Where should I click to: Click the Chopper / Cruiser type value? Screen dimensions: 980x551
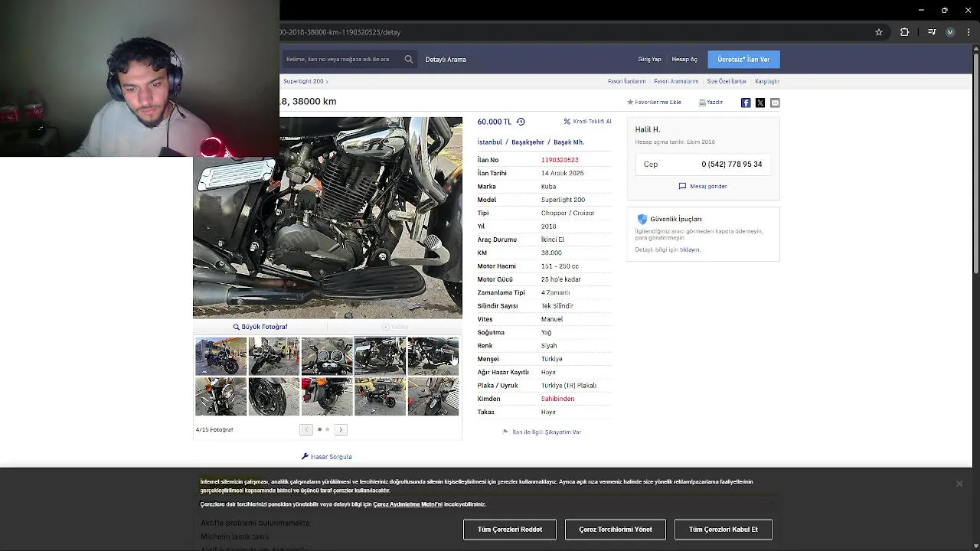pyautogui.click(x=567, y=213)
